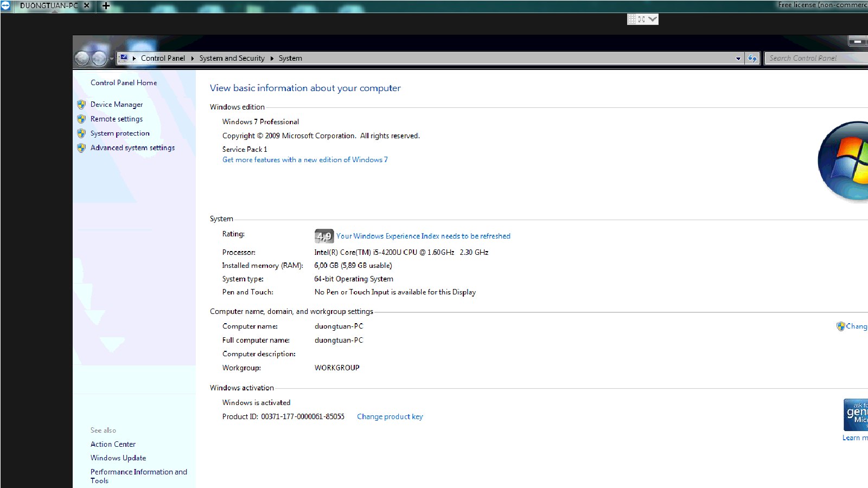The image size is (868, 488).
Task: Click the System protection shield icon
Action: pos(81,133)
